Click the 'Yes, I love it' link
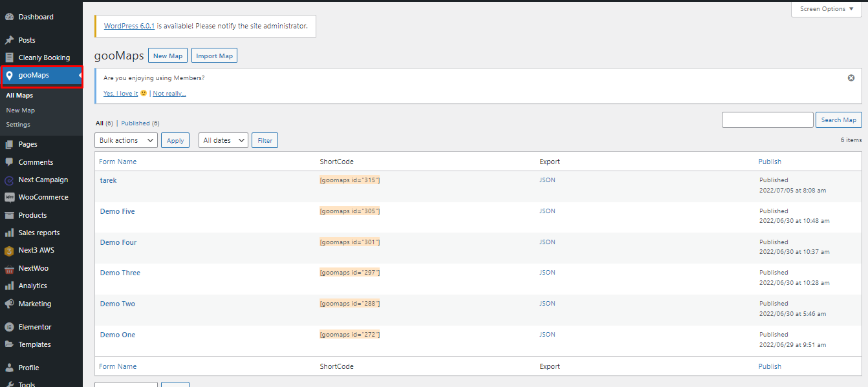Screen dimensions: 868x387 121,94
